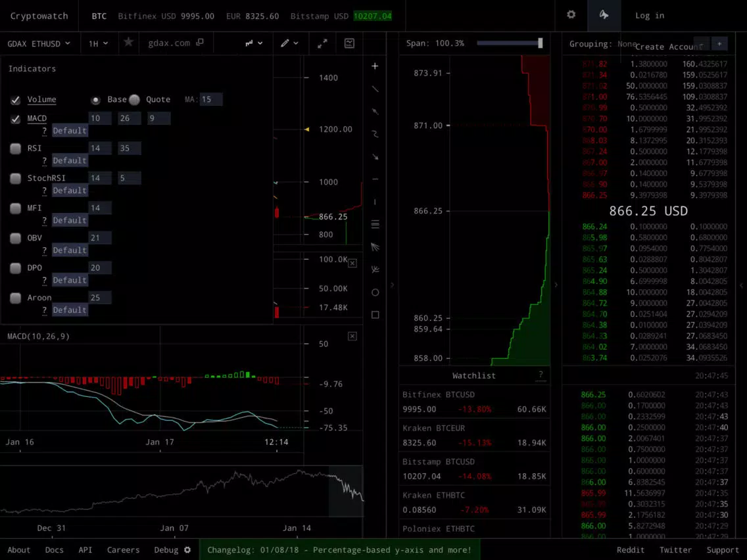Open the indicators panel icon

pyautogui.click(x=349, y=43)
